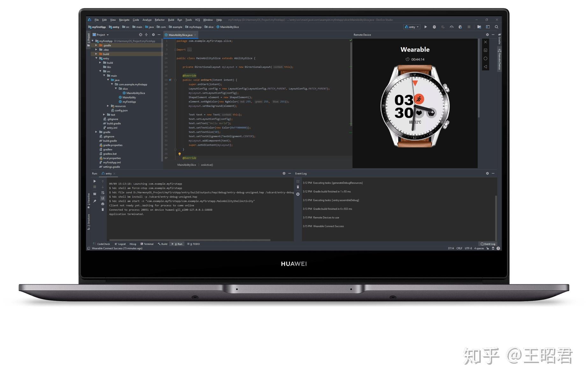Open the Event Log button in the status bar
588x380 pixels.
pyautogui.click(x=488, y=244)
